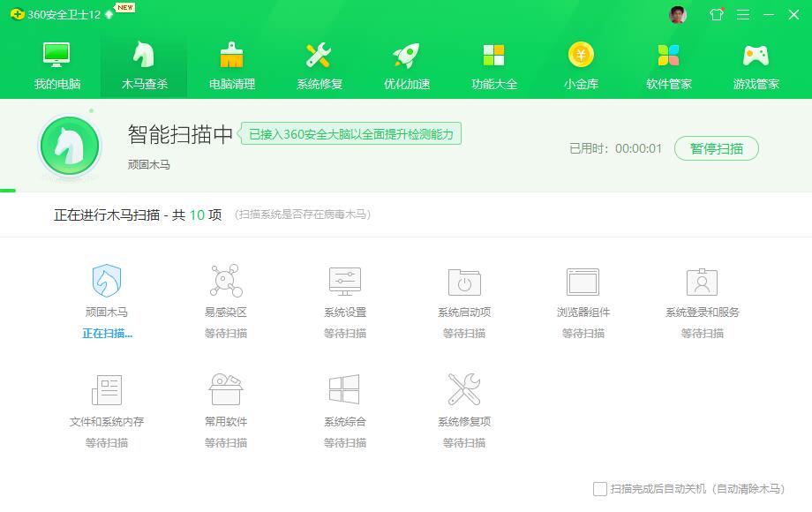Open the skin shirt icon in title bar

[716, 15]
